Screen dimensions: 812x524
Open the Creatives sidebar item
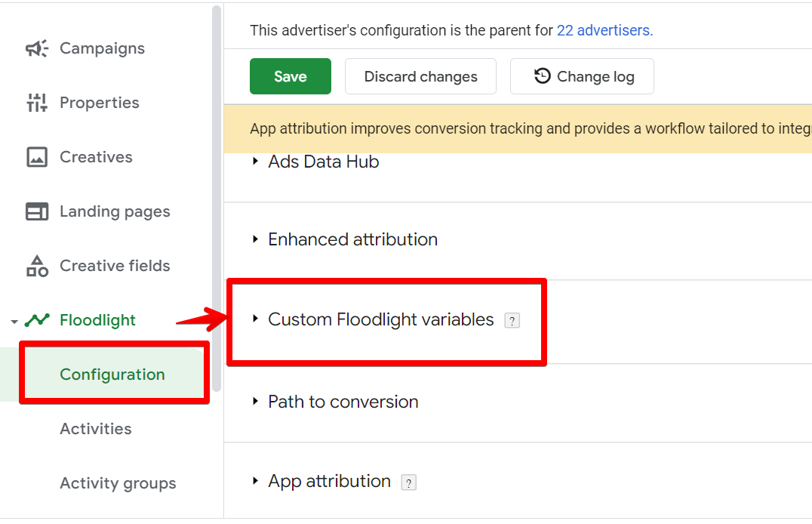tap(96, 157)
